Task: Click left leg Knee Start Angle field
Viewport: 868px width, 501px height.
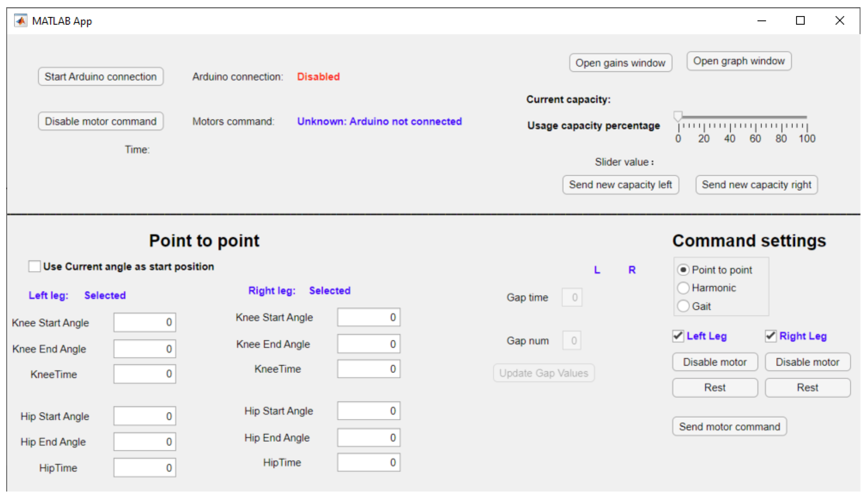Action: (144, 322)
